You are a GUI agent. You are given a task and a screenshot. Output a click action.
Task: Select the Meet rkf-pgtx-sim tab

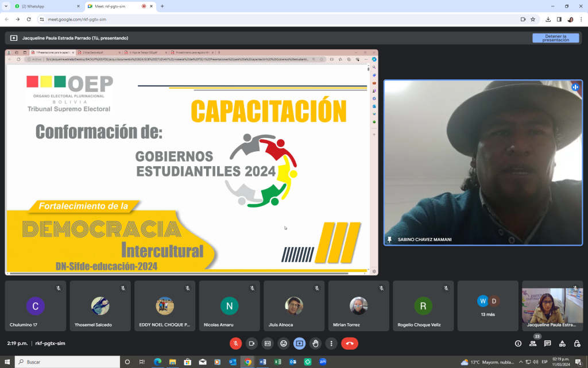[x=120, y=6]
